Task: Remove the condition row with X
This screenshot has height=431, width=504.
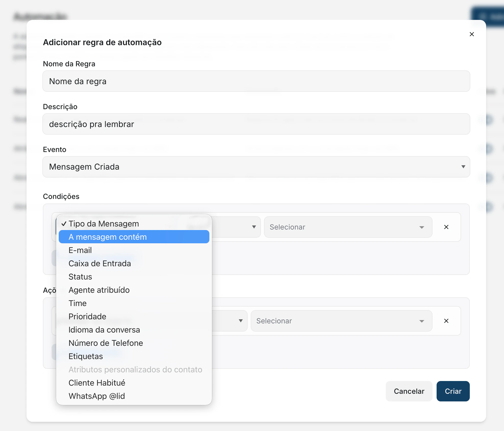Action: tap(446, 227)
